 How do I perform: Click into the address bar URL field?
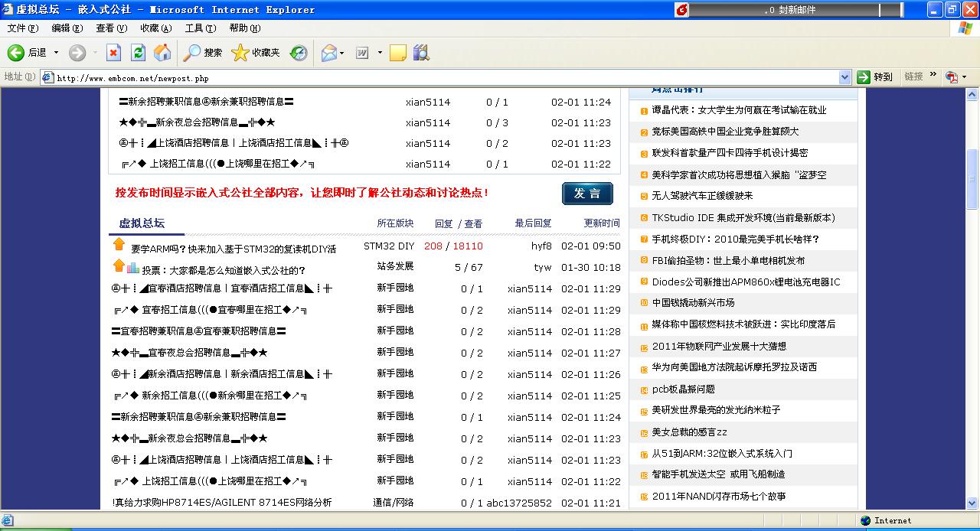click(x=446, y=77)
